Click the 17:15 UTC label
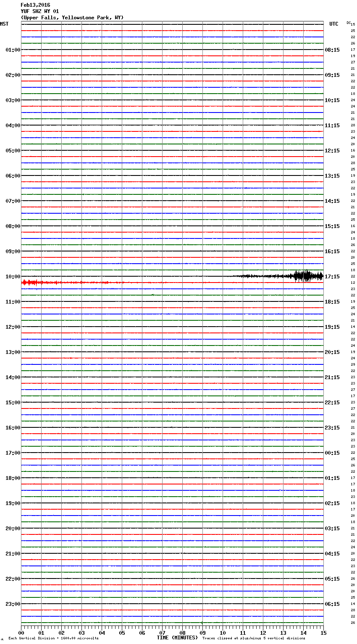357x644 pixels. pyautogui.click(x=332, y=277)
